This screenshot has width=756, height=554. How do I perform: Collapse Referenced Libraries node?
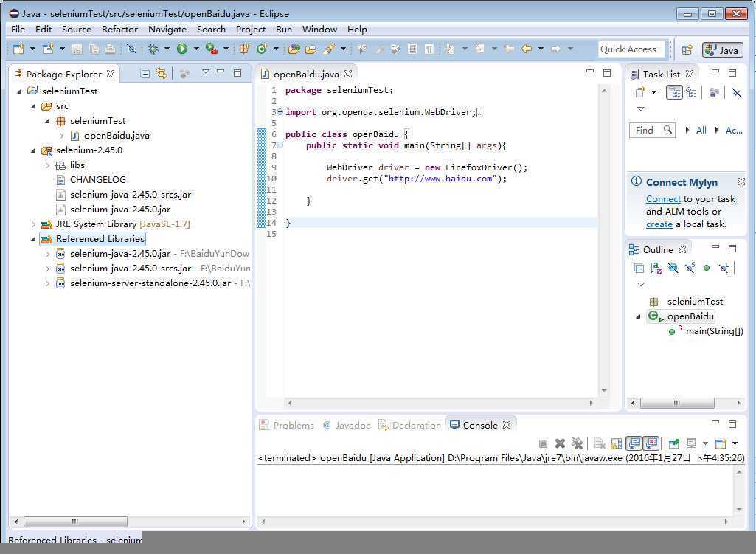coord(33,239)
